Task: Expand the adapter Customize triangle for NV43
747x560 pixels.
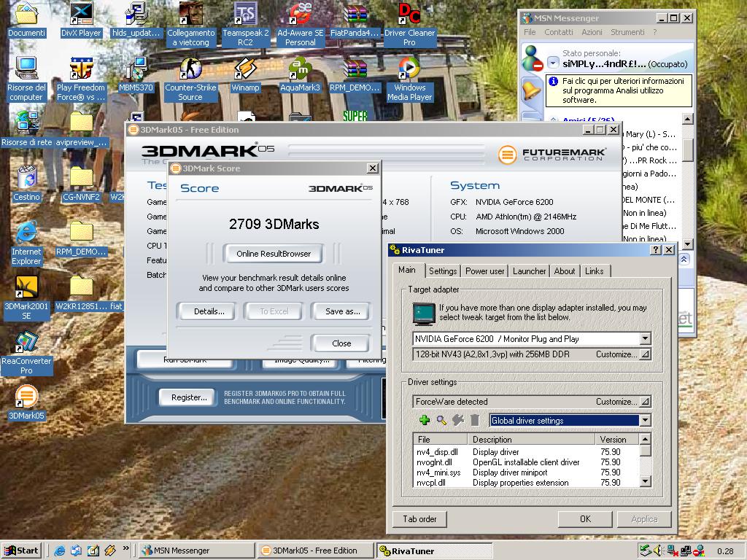Action: [x=645, y=354]
